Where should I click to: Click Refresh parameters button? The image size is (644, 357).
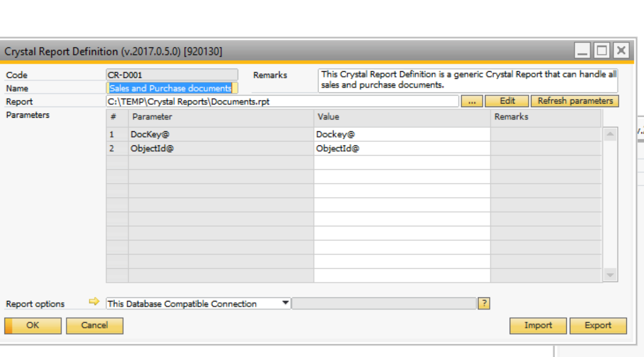(575, 101)
